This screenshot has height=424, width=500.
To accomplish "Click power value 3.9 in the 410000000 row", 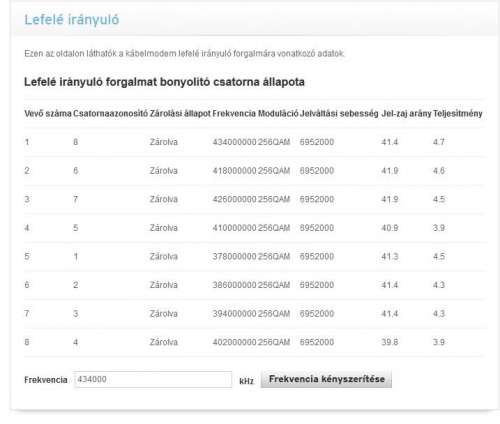I will pos(439,228).
